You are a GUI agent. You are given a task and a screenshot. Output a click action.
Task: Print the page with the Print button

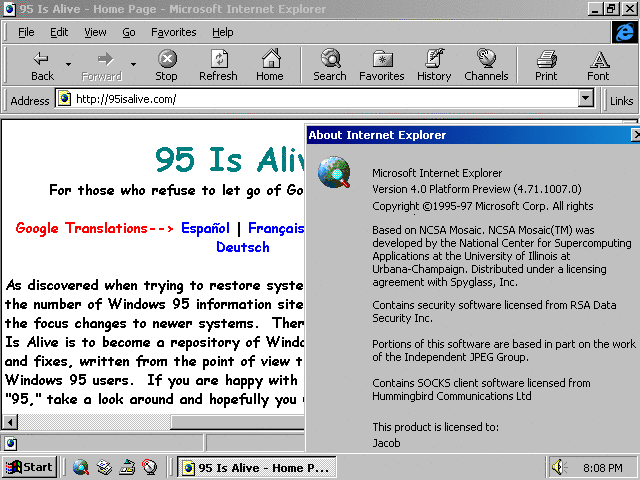tap(546, 65)
